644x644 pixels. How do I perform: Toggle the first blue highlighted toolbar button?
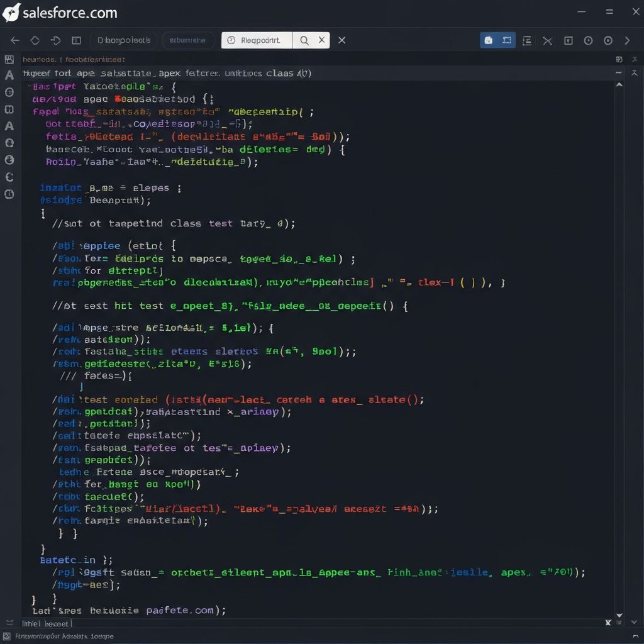click(x=489, y=40)
